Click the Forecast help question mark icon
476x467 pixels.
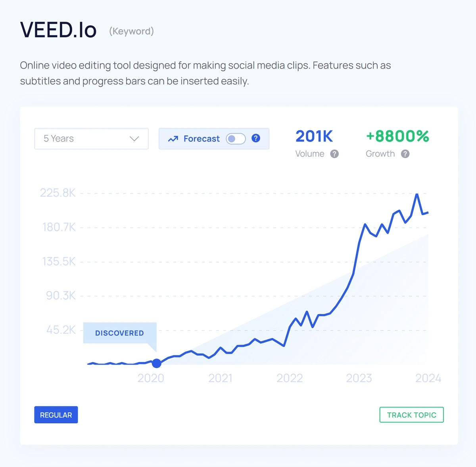[x=256, y=138]
